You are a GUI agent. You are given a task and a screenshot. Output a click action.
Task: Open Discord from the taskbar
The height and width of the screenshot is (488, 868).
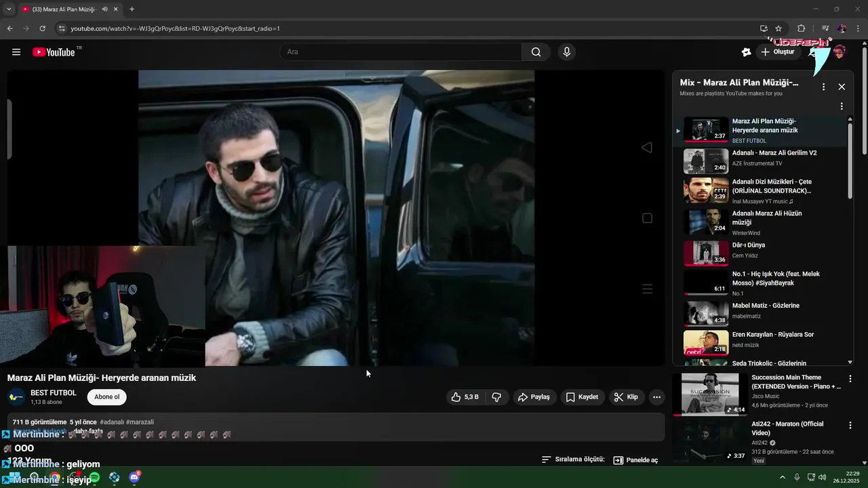point(134,478)
